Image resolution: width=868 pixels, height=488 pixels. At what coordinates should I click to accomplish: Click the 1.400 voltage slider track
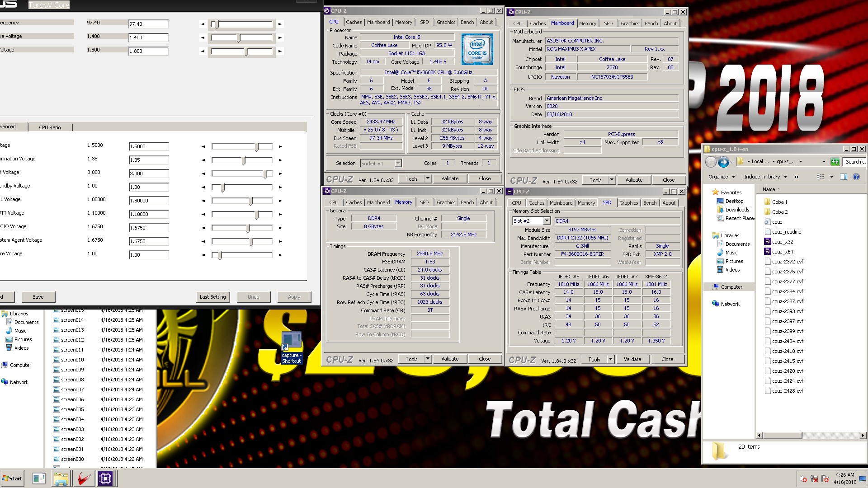(242, 38)
